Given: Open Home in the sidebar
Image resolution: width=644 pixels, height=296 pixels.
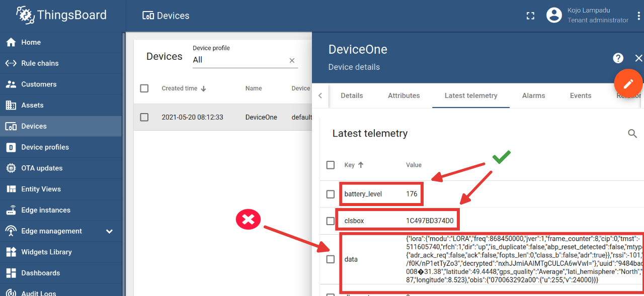Looking at the screenshot, I should pos(60,42).
